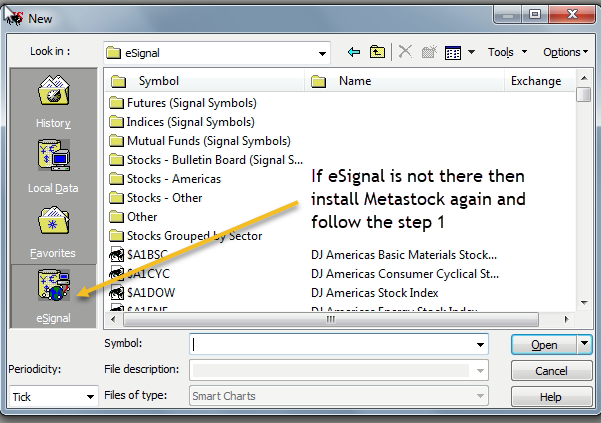Screen dimensions: 601x423
Task: Go up one folder level
Action: point(377,52)
